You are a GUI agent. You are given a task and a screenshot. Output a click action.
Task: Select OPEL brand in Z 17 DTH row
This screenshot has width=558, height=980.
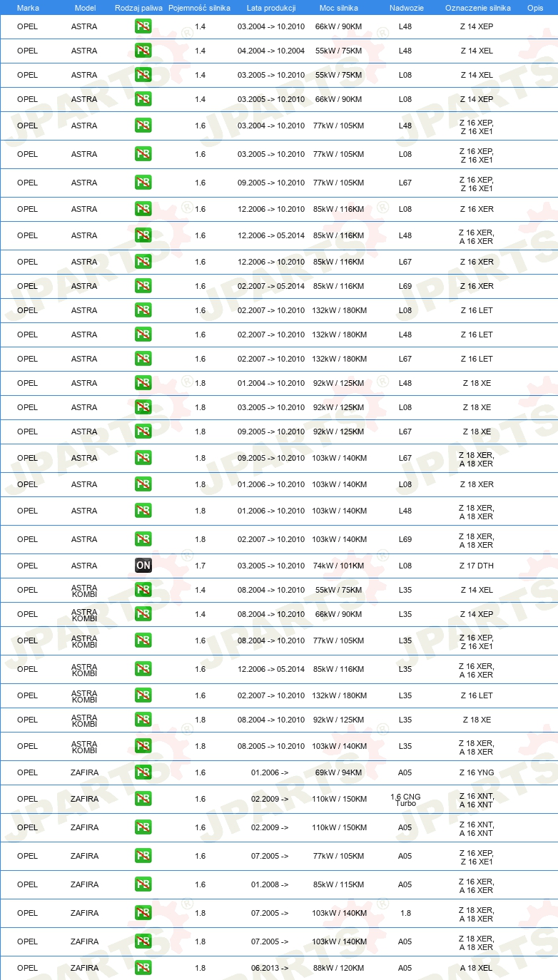tap(27, 566)
